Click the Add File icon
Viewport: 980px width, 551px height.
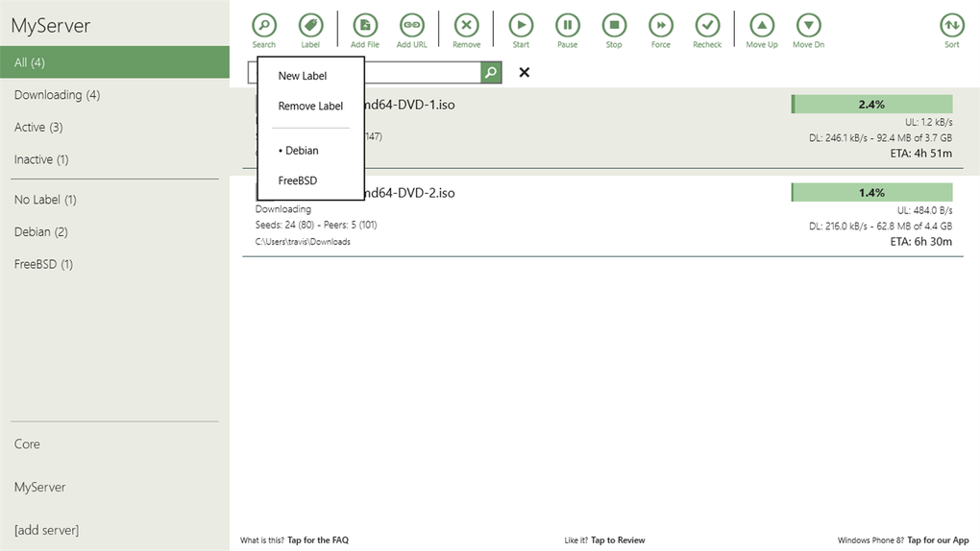tap(365, 26)
